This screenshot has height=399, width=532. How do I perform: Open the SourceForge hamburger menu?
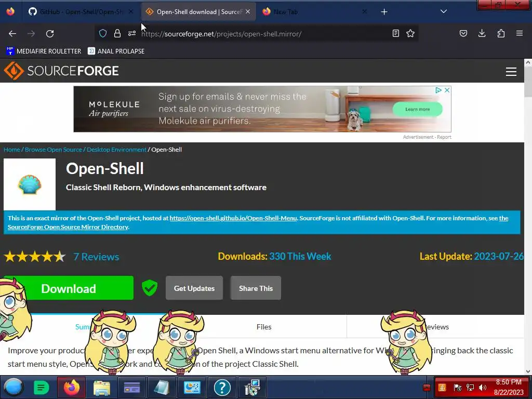click(x=511, y=71)
